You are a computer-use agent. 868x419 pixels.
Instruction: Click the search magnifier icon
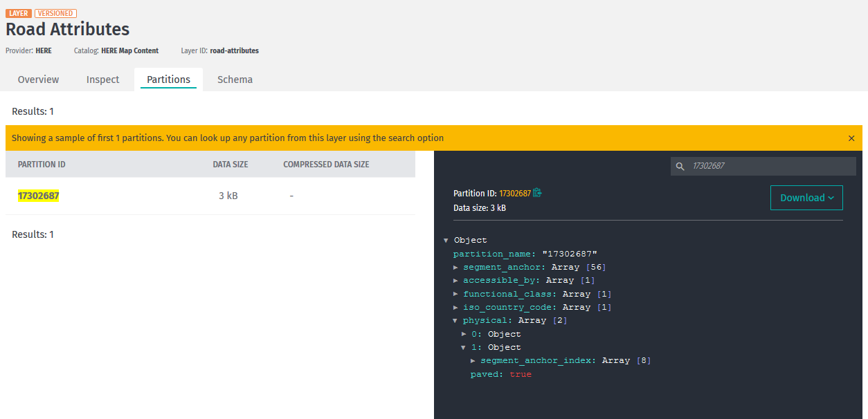click(680, 166)
